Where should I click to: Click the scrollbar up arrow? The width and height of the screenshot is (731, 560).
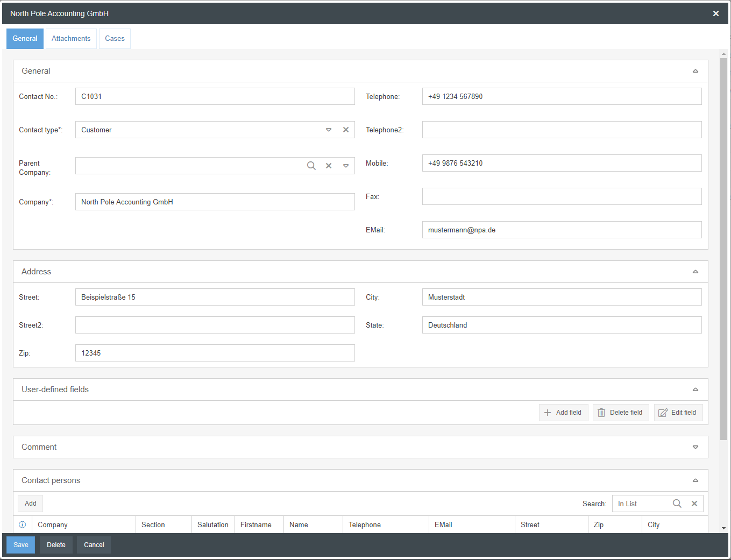coord(723,53)
